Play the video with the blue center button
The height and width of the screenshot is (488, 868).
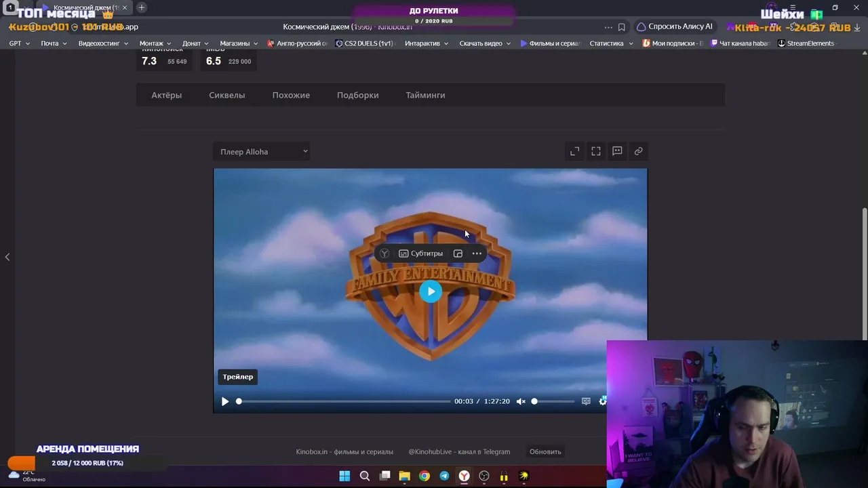pos(431,291)
